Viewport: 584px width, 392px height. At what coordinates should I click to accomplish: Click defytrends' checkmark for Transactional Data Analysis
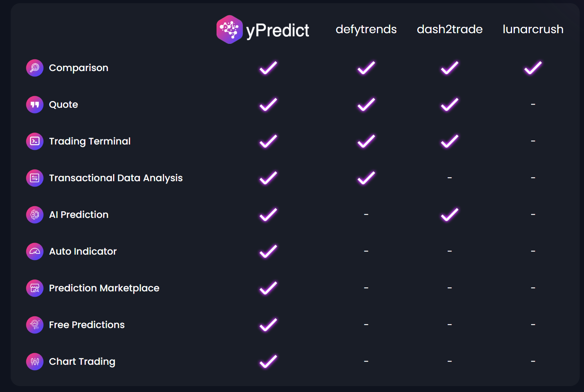click(x=366, y=178)
